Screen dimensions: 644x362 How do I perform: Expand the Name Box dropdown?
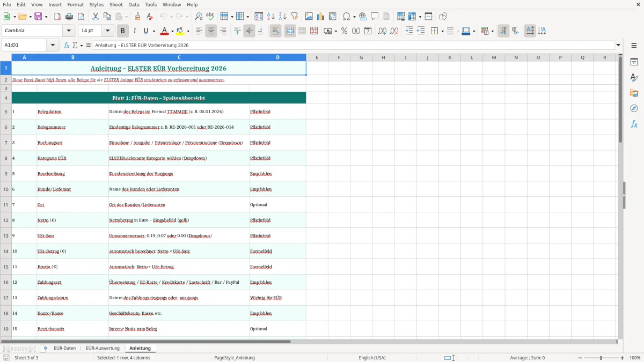coord(53,46)
